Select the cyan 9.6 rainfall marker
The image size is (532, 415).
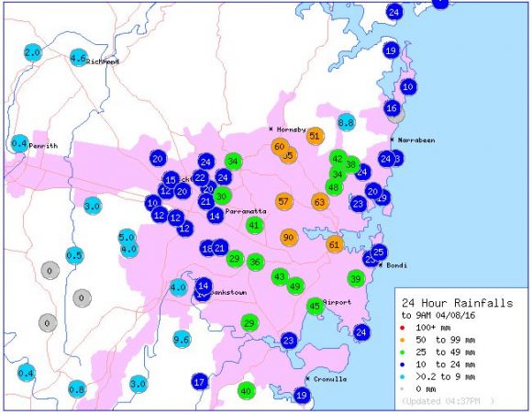182,339
